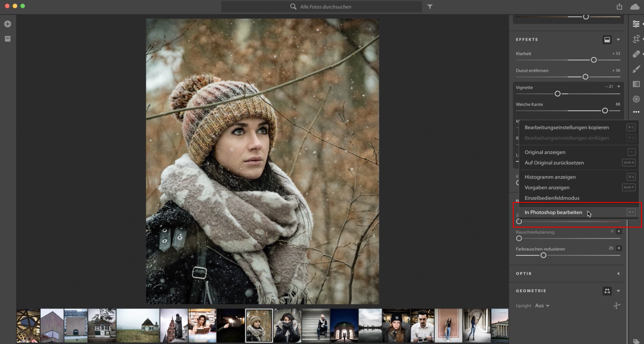Toggle Effekte panel before/after view icon

tap(607, 40)
